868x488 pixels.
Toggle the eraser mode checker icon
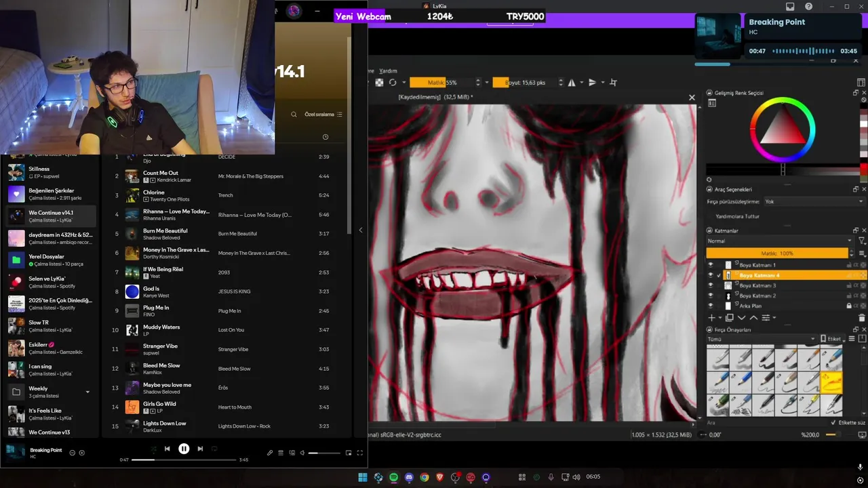(379, 83)
